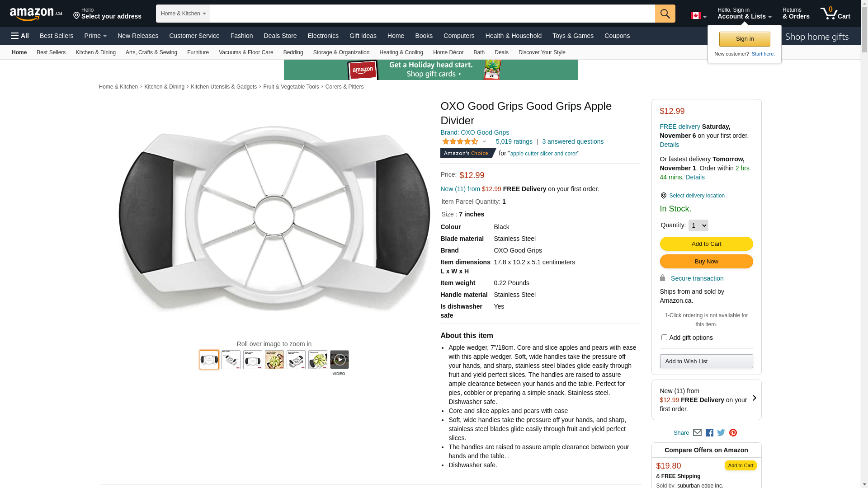
Task: Share the product via email icon
Action: click(697, 433)
